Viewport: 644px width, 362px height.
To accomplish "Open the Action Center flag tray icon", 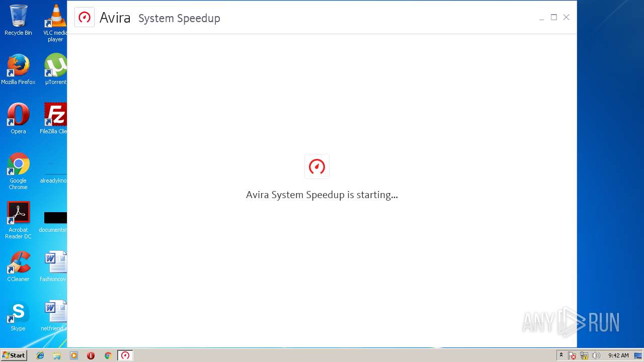I will coord(572,355).
